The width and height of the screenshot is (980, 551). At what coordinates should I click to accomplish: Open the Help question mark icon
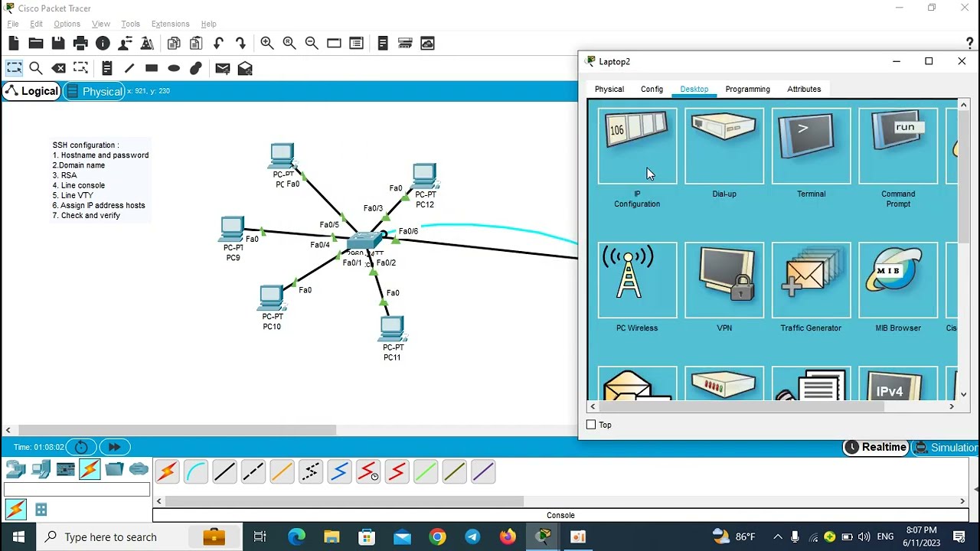coord(969,44)
